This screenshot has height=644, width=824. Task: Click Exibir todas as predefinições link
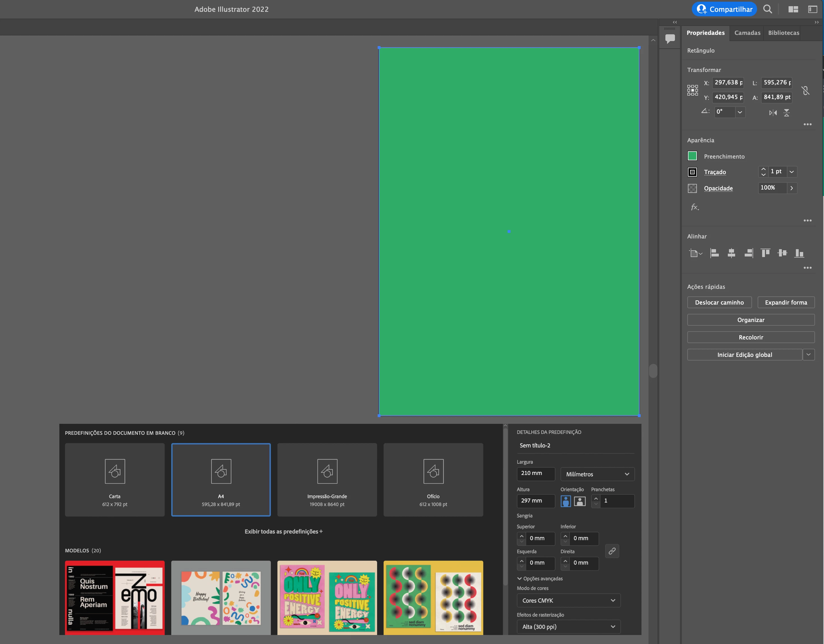tap(283, 531)
